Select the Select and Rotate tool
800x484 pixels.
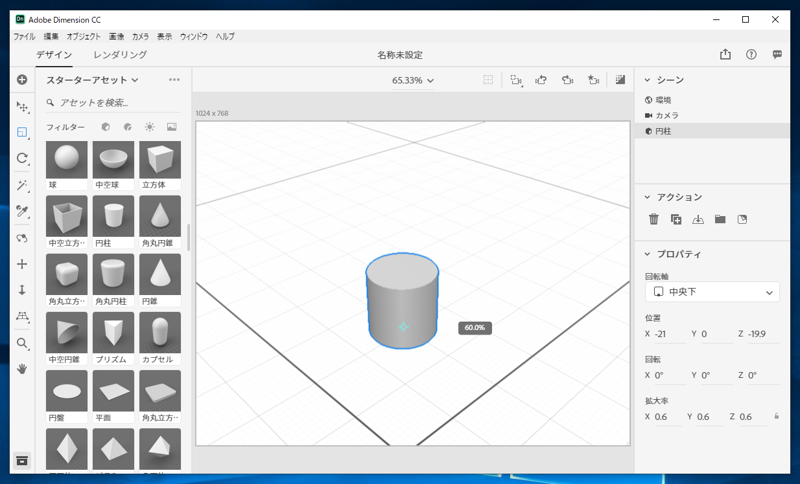22,158
